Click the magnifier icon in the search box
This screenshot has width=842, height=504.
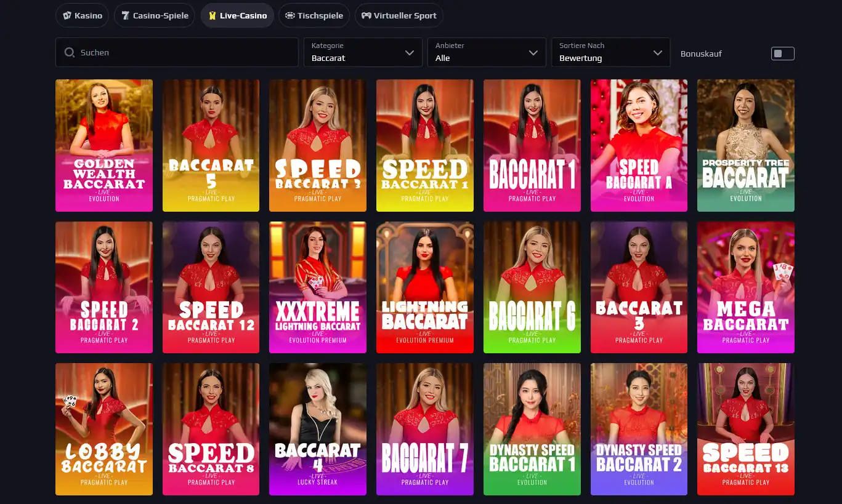(70, 52)
